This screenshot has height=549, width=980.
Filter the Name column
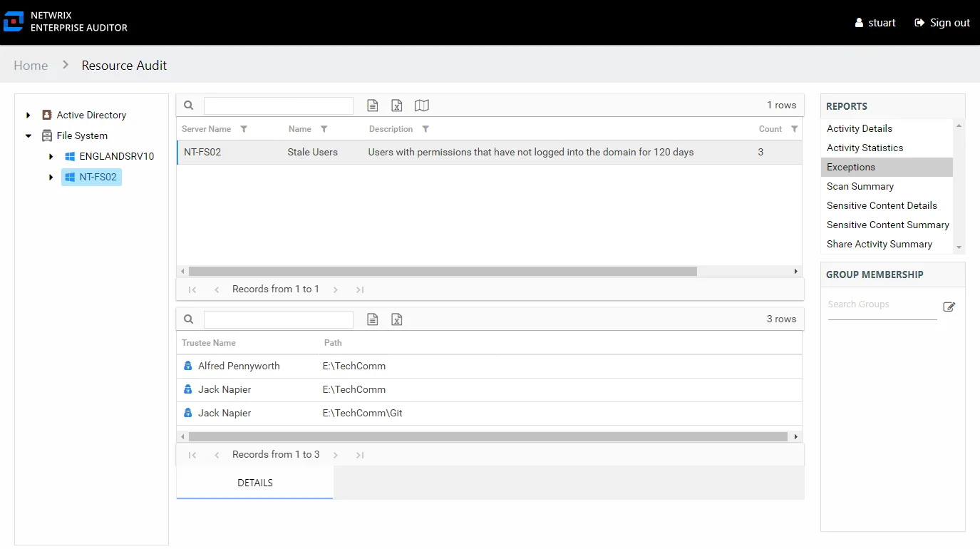tap(324, 129)
